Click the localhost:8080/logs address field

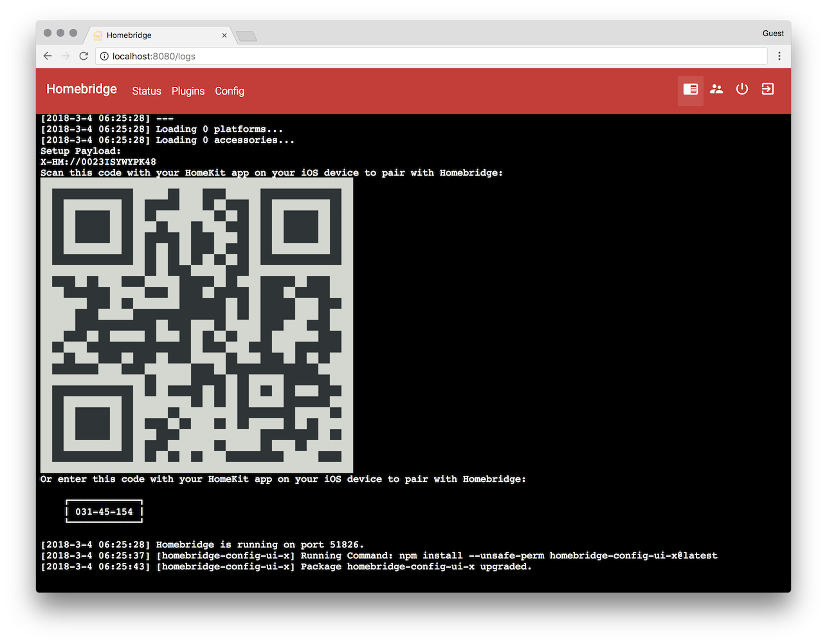(431, 56)
